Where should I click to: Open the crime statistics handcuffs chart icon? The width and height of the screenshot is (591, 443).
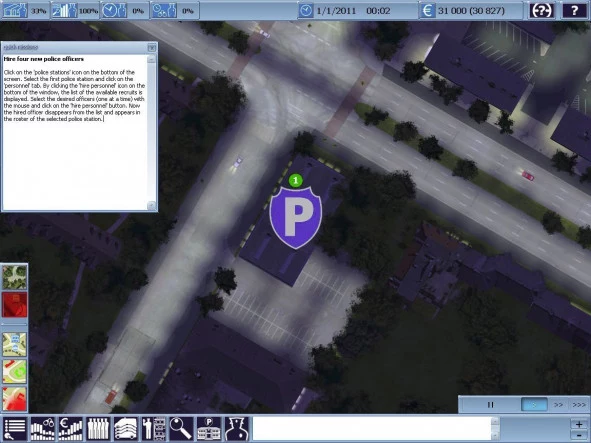pyautogui.click(x=42, y=428)
